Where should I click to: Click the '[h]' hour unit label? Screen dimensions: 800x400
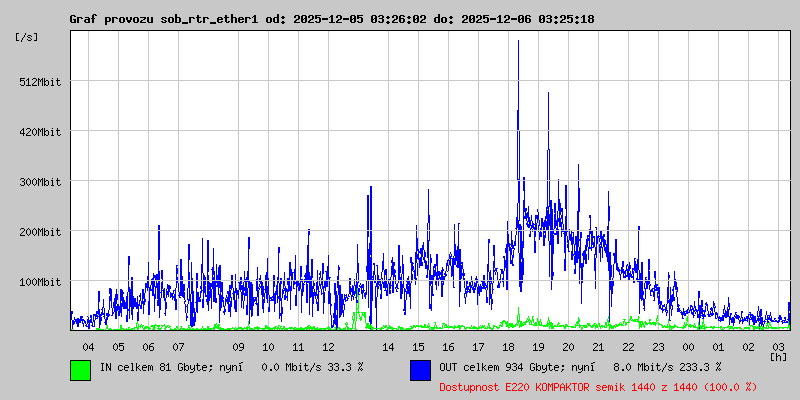(x=779, y=357)
